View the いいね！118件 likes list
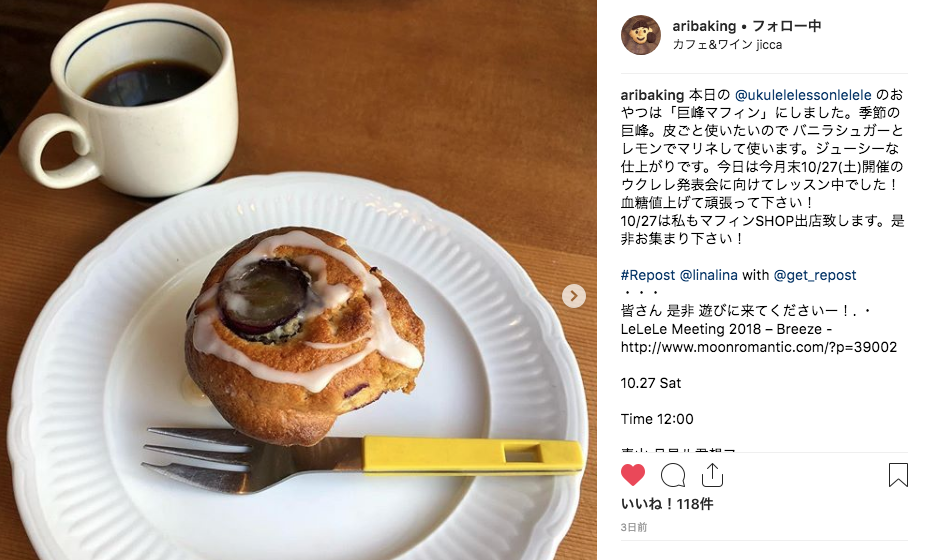The image size is (931, 560). click(x=667, y=504)
